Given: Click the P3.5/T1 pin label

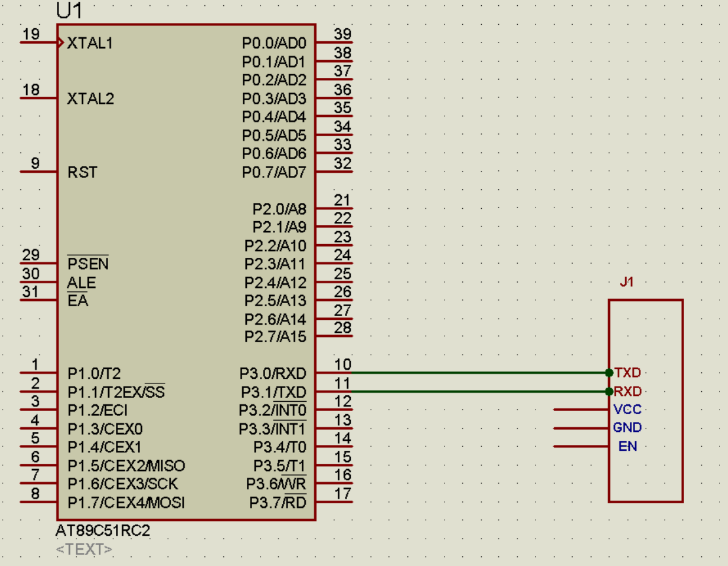Looking at the screenshot, I should click(280, 465).
